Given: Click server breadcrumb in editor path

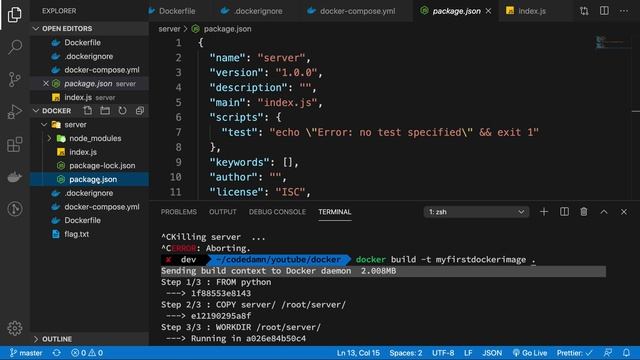Looking at the screenshot, I should click(x=169, y=29).
